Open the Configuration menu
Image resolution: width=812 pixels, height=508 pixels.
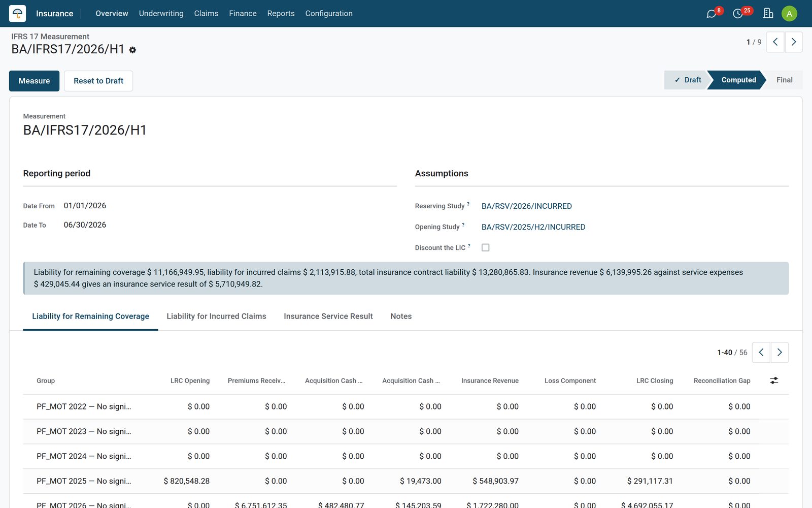click(x=329, y=13)
